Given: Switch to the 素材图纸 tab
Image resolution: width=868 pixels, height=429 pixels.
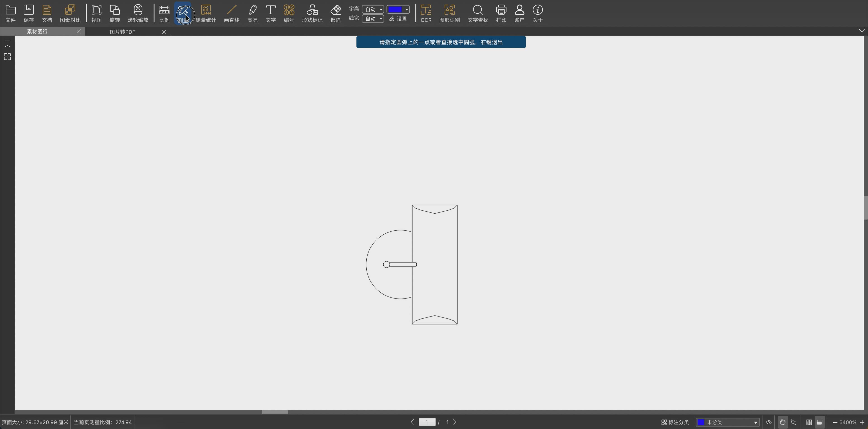Looking at the screenshot, I should (x=37, y=32).
